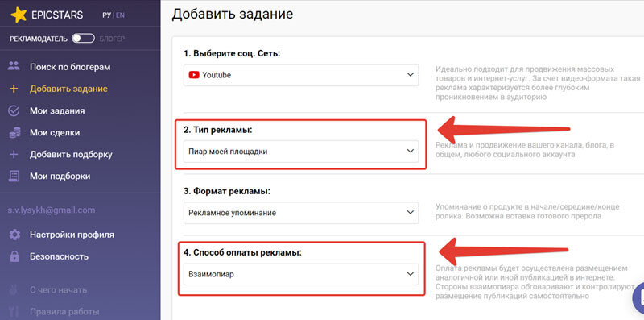The image size is (644, 320).
Task: Go to Мои сделки in sidebar
Action: [55, 132]
